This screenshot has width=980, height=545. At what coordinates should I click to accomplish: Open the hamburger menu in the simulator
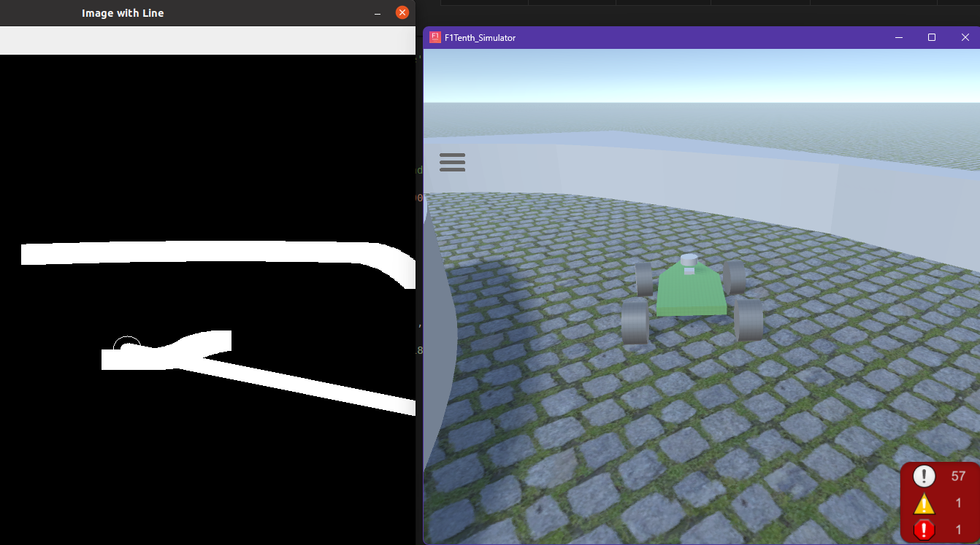click(452, 162)
